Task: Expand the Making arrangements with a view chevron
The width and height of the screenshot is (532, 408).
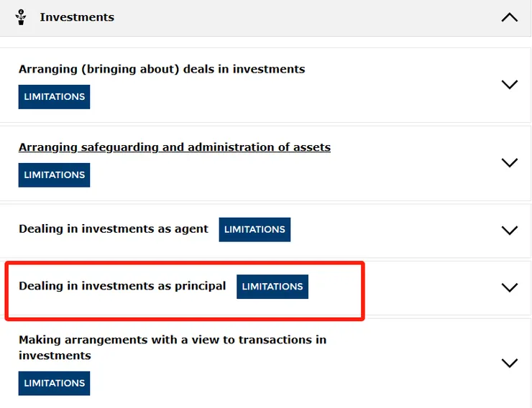Action: (509, 363)
